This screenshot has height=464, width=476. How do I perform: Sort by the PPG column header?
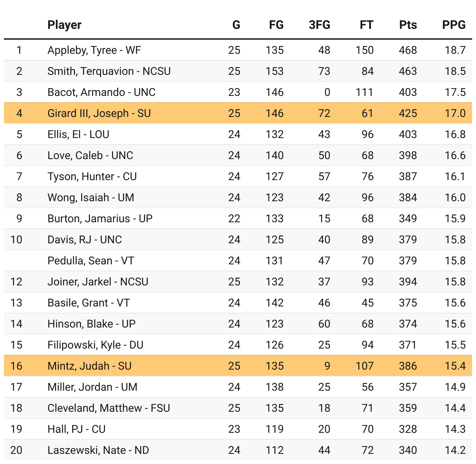pyautogui.click(x=454, y=25)
